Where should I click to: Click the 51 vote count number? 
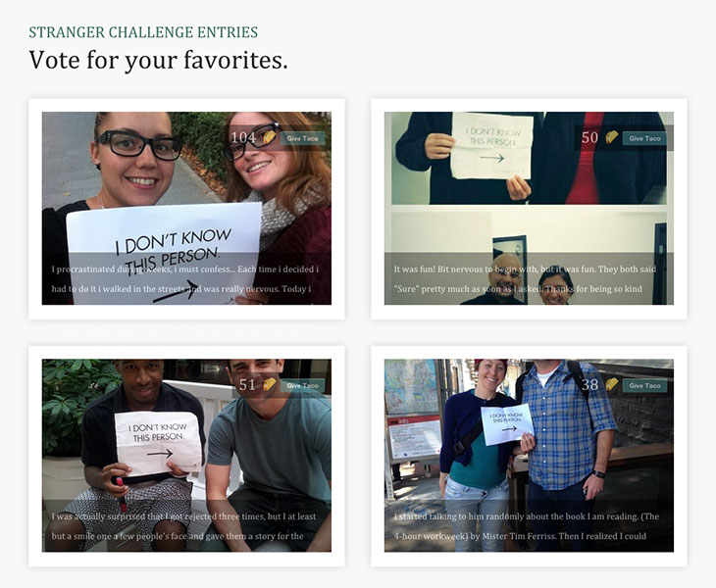click(x=247, y=384)
